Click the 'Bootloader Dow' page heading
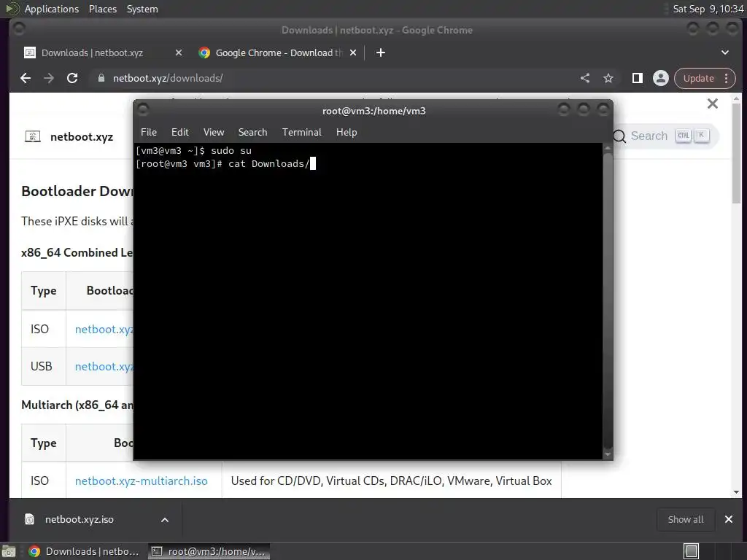This screenshot has height=560, width=747. click(77, 191)
